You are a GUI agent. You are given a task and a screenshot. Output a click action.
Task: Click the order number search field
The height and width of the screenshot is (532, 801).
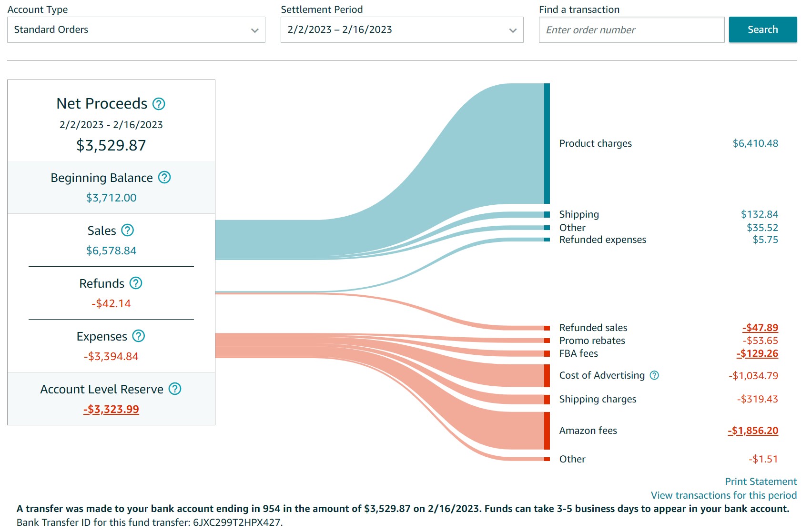(631, 30)
